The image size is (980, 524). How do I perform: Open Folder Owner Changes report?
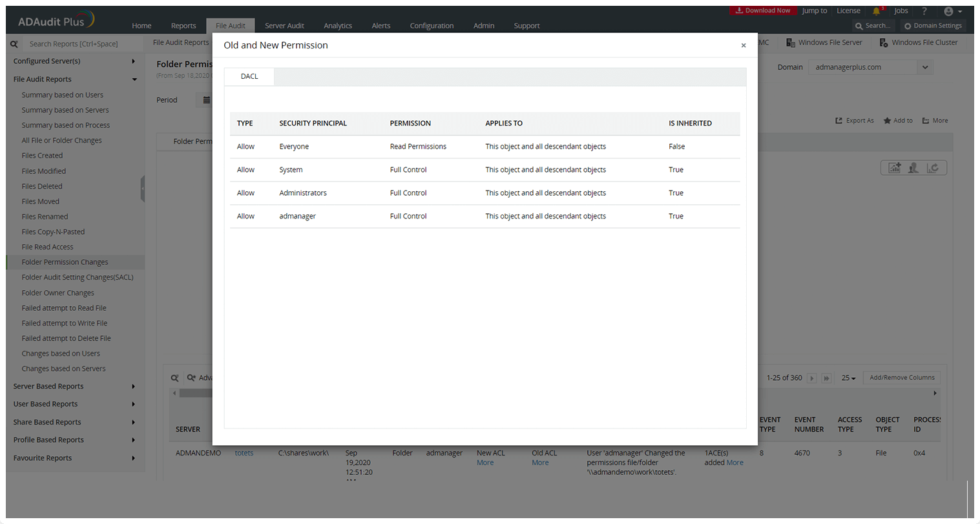pyautogui.click(x=58, y=293)
